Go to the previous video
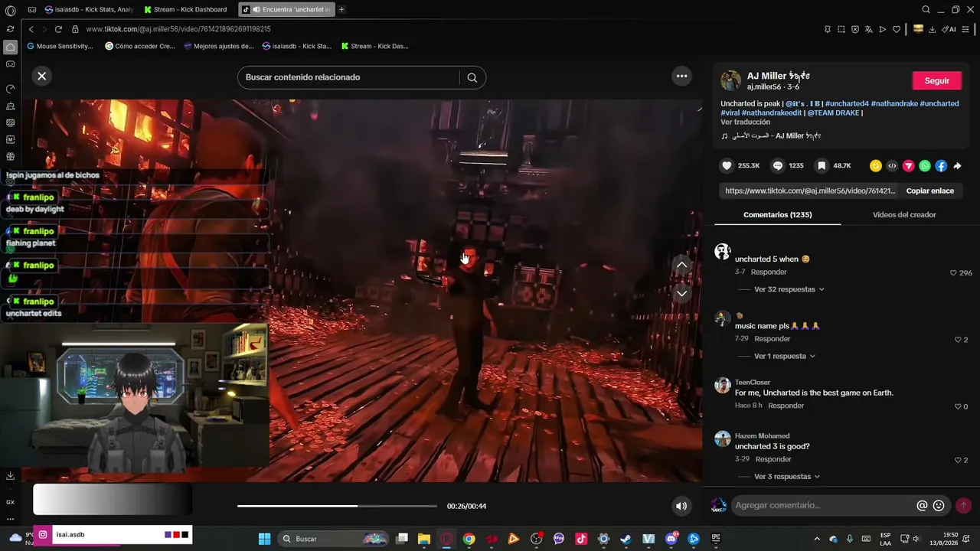Screen dimensions: 980x551 tap(681, 265)
